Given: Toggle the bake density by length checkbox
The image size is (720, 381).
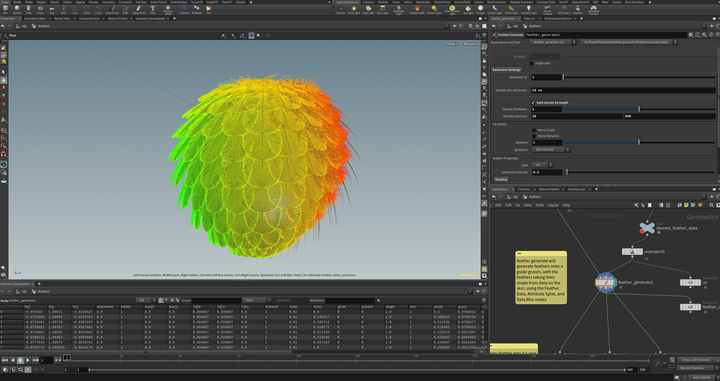Looking at the screenshot, I should 533,102.
